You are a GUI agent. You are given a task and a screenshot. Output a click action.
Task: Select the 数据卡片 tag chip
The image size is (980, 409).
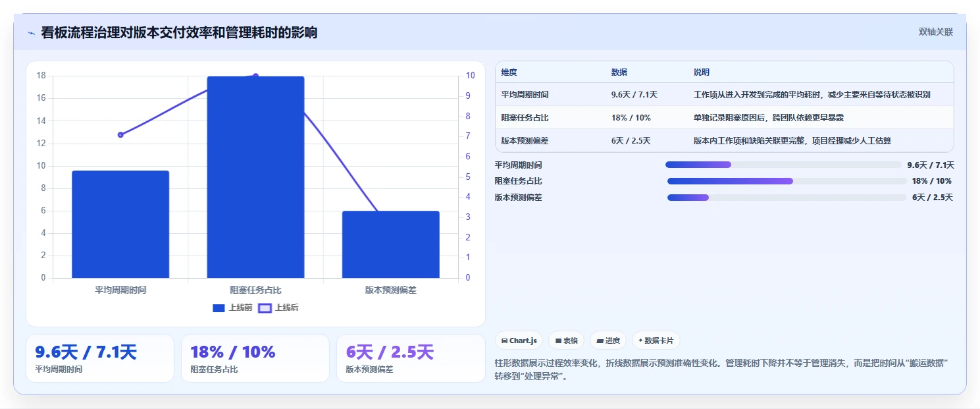(x=656, y=341)
